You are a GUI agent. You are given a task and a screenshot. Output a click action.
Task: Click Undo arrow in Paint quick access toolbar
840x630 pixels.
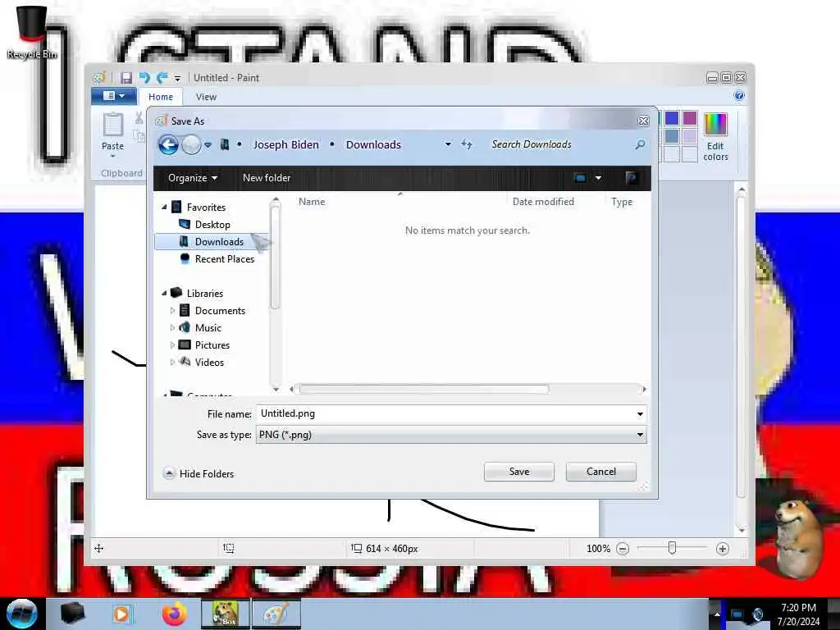coord(144,78)
